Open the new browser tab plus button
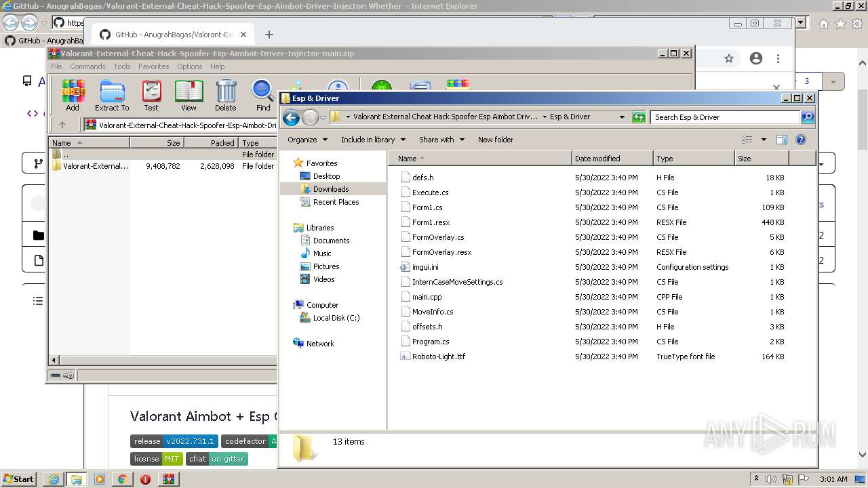Screen dimensions: 868x488 click(269, 35)
